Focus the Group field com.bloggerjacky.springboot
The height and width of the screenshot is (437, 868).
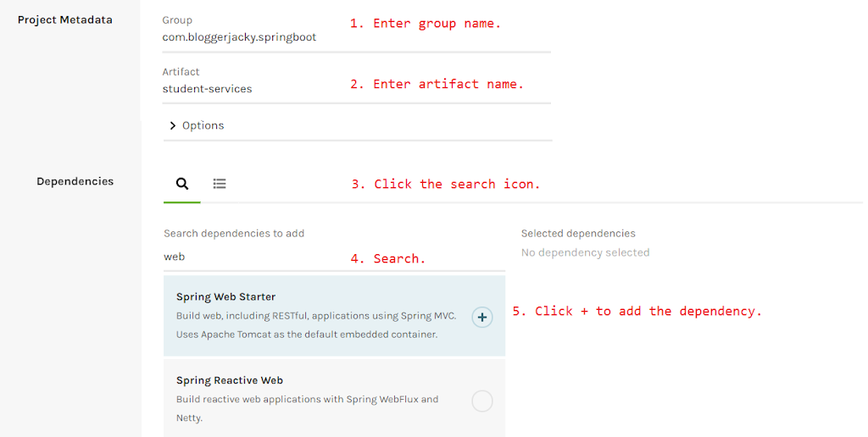(239, 37)
